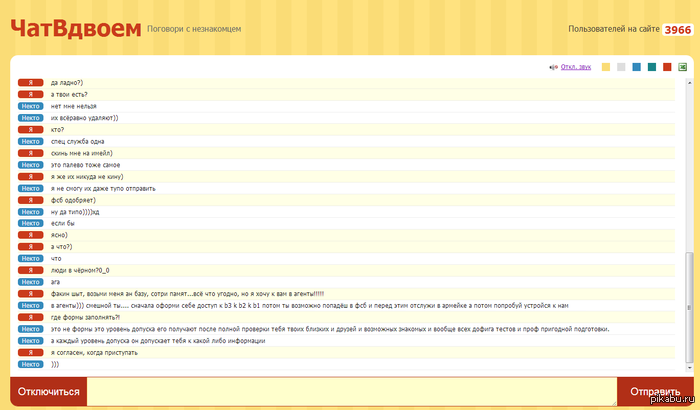This screenshot has height=410, width=700.
Task: Click the message 'я согласен, когда приступать'
Action: click(98, 352)
